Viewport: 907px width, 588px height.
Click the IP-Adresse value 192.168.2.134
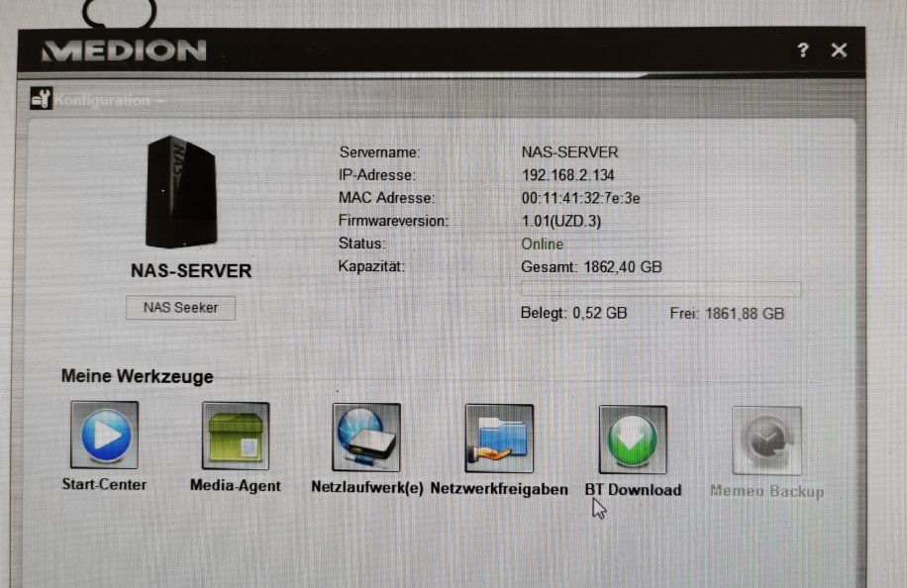tap(570, 174)
